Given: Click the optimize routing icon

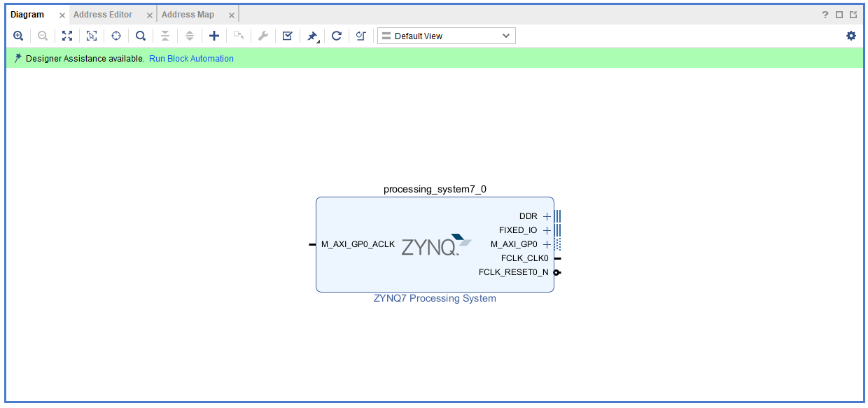Looking at the screenshot, I should click(360, 36).
